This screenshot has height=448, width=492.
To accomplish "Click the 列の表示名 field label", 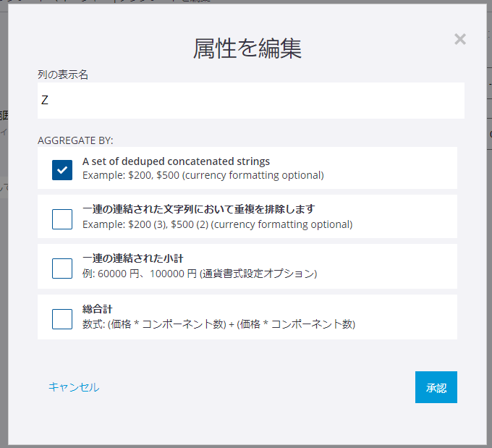I will pyautogui.click(x=63, y=75).
